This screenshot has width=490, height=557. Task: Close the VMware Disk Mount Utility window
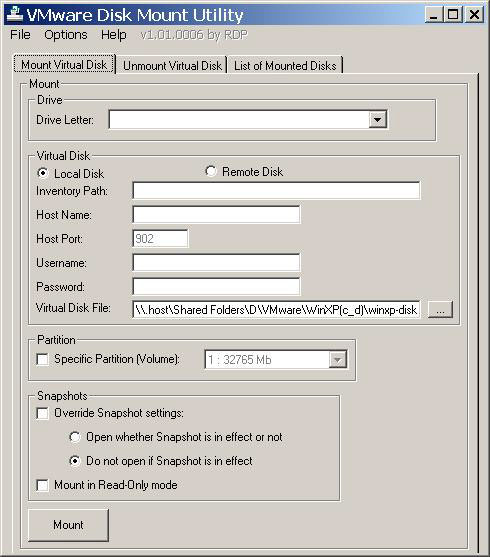click(474, 15)
